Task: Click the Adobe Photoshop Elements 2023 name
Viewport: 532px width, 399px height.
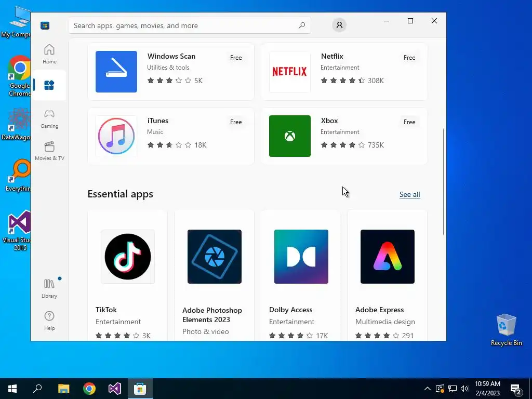Action: coord(212,315)
